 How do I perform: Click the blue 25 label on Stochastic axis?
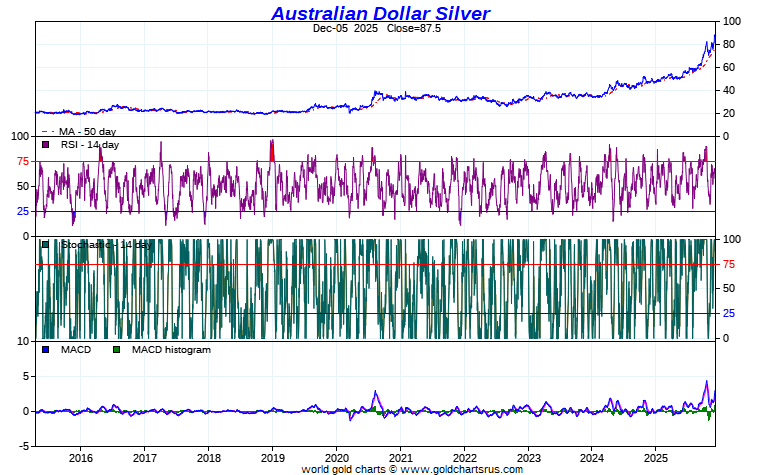(729, 314)
